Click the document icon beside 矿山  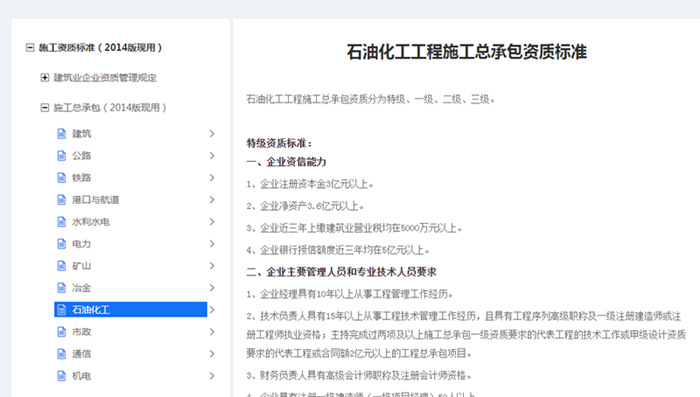(x=62, y=266)
